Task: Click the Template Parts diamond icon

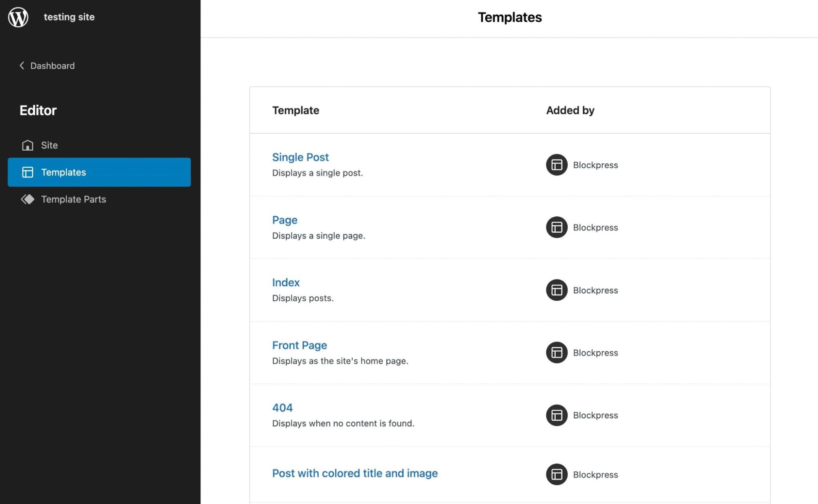Action: point(27,199)
